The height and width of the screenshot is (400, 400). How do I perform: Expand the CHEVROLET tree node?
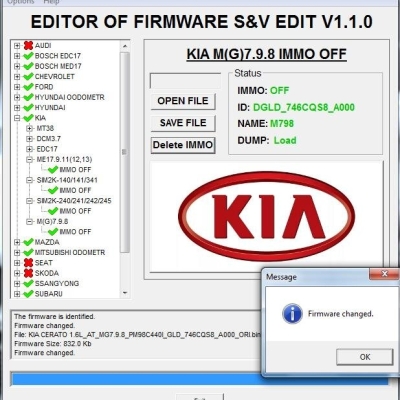tap(17, 77)
